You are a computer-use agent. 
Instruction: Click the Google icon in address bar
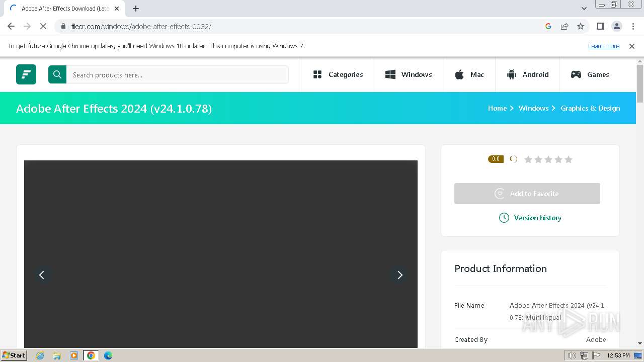[548, 26]
